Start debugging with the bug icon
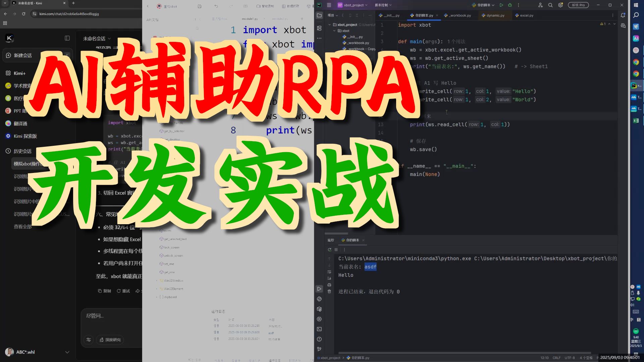644x362 pixels. click(x=509, y=5)
